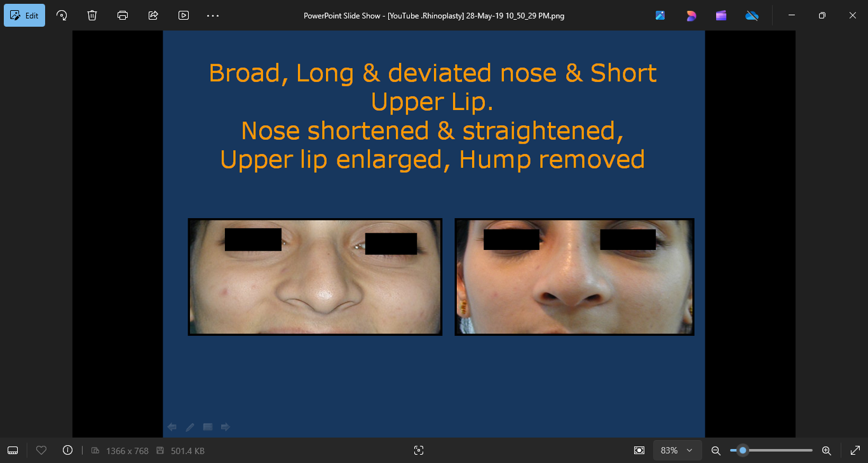868x463 pixels.
Task: Open Microsoft Designer from the title bar
Action: (691, 15)
